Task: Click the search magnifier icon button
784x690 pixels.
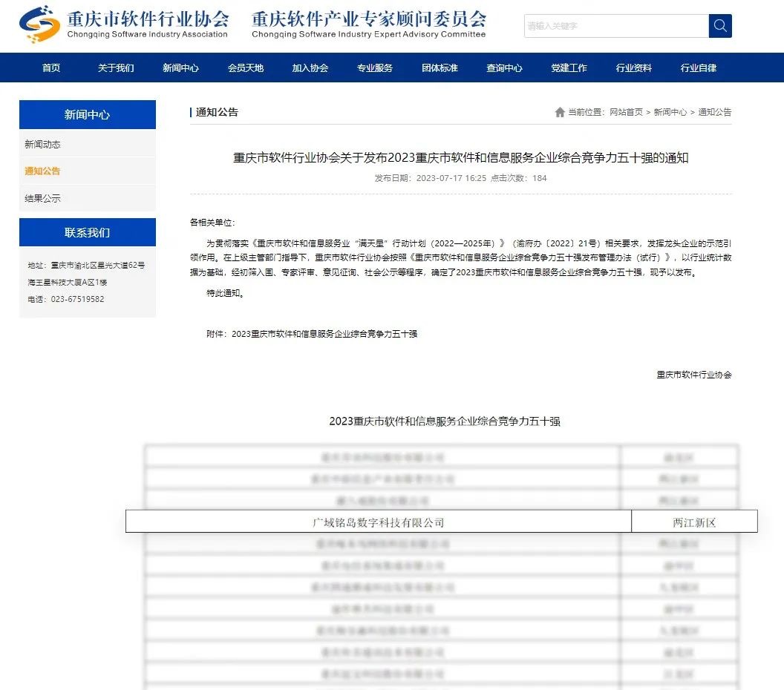Action: tap(719, 26)
